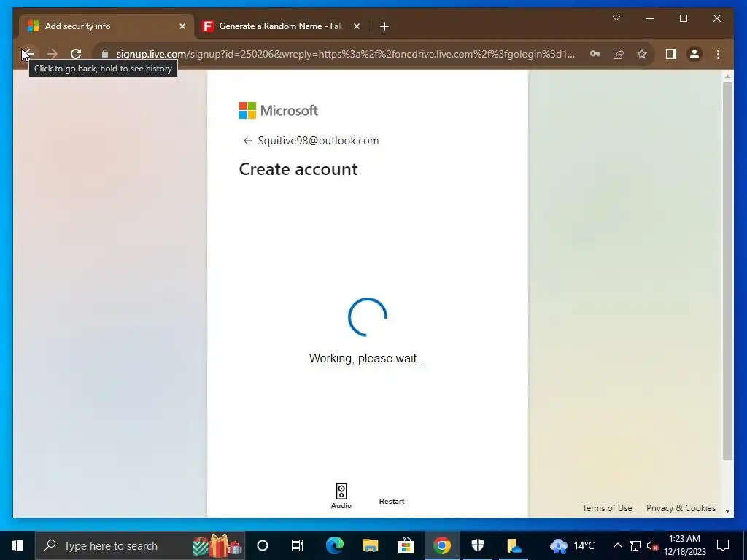The image size is (747, 560).
Task: Switch to Audio challenge
Action: click(x=341, y=496)
